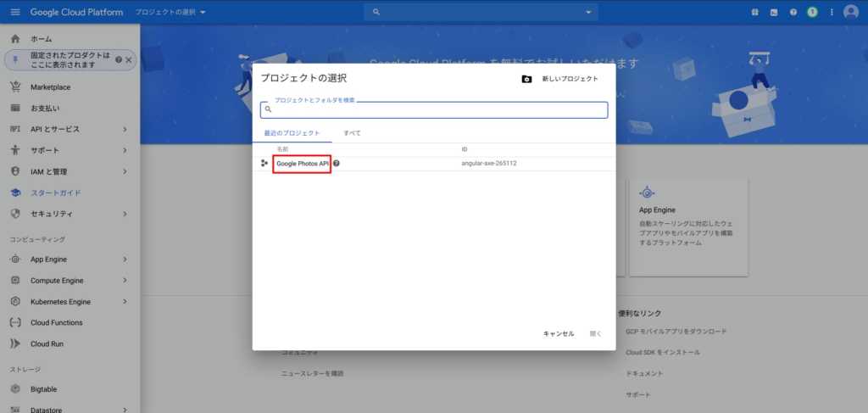This screenshot has height=413, width=868.
Task: Dismiss the pinned products hint
Action: coord(129,60)
